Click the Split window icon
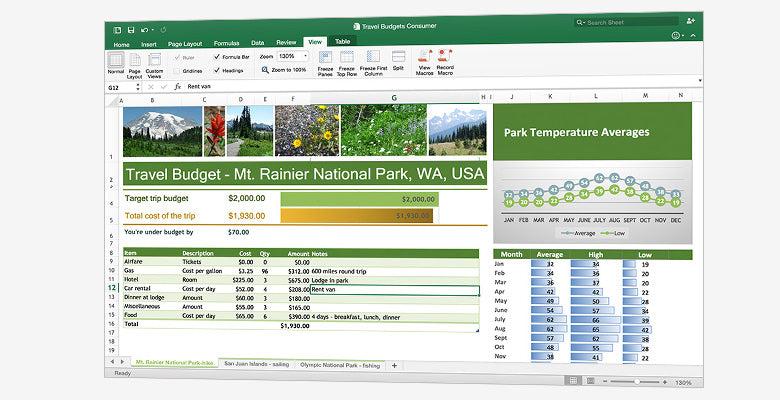The image size is (780, 400). 398,59
